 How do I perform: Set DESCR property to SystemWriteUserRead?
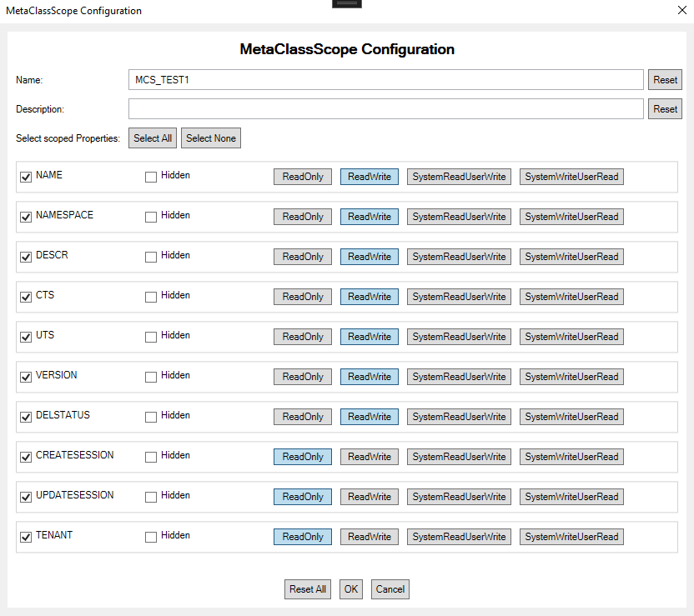point(571,256)
